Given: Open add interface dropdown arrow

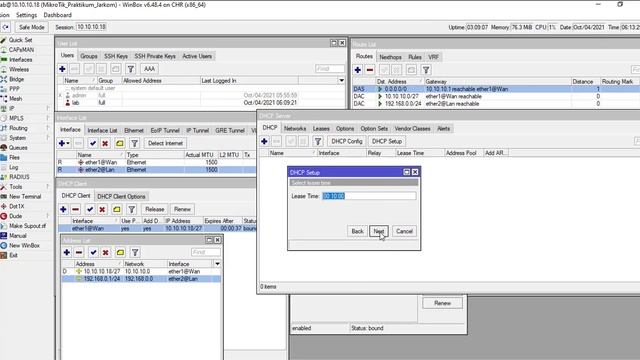Looking at the screenshot, I should click(x=68, y=144).
